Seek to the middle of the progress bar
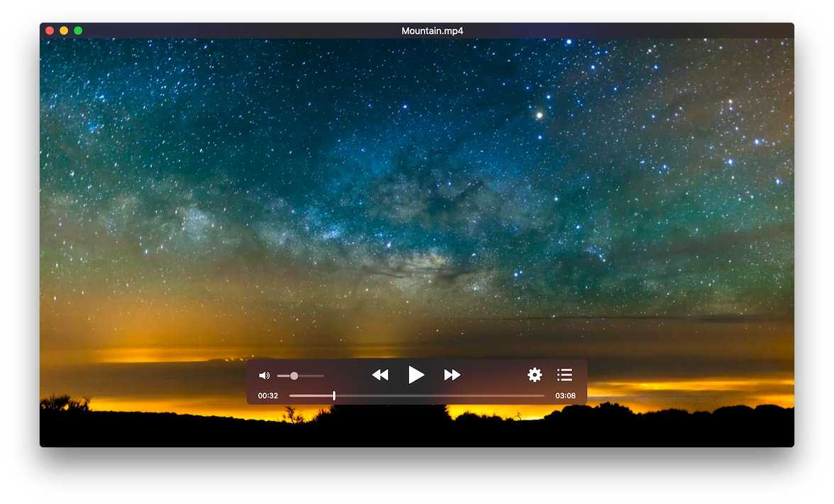 [x=419, y=395]
